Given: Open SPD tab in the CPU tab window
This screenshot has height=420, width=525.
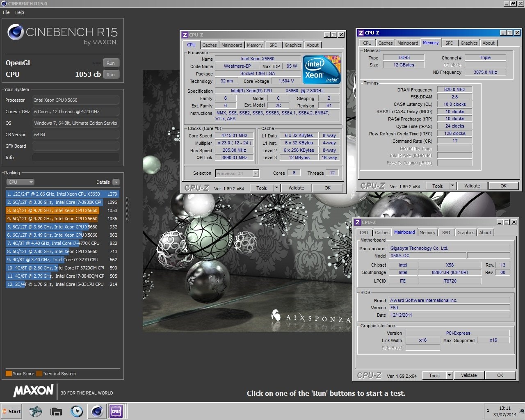Looking at the screenshot, I should click(x=274, y=45).
